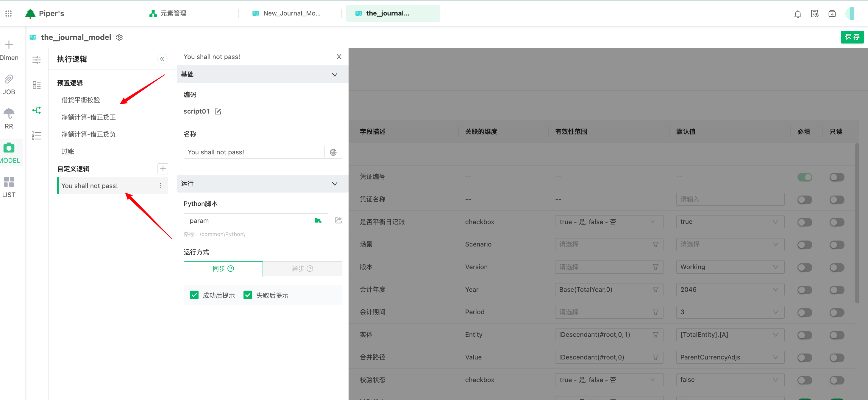
Task: Click the green folder icon in the param field
Action: click(x=318, y=221)
